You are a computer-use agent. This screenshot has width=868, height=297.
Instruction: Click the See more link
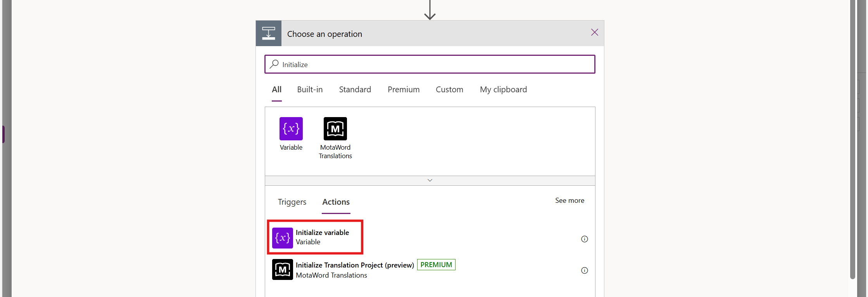coord(569,200)
